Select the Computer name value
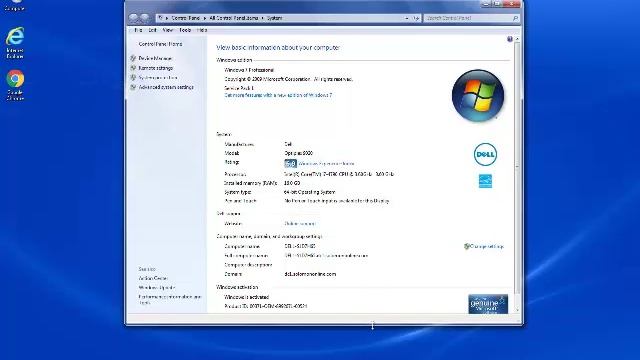This screenshot has width=640, height=360. (x=300, y=247)
